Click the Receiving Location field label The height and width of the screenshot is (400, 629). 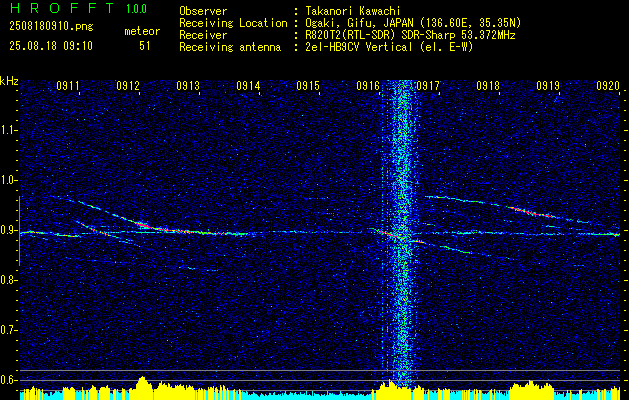pos(233,23)
